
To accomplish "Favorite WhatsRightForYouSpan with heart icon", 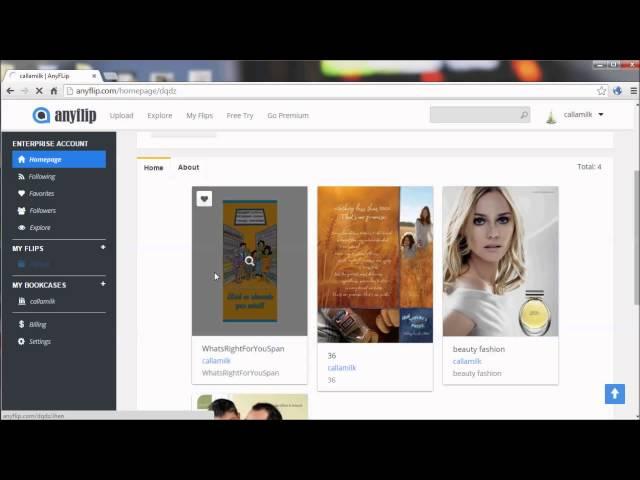I will (204, 199).
